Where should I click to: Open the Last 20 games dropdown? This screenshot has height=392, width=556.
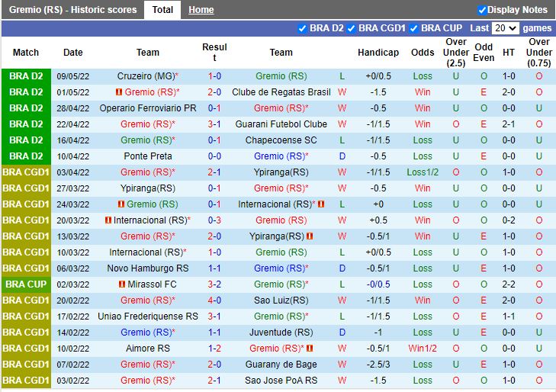[x=506, y=28]
